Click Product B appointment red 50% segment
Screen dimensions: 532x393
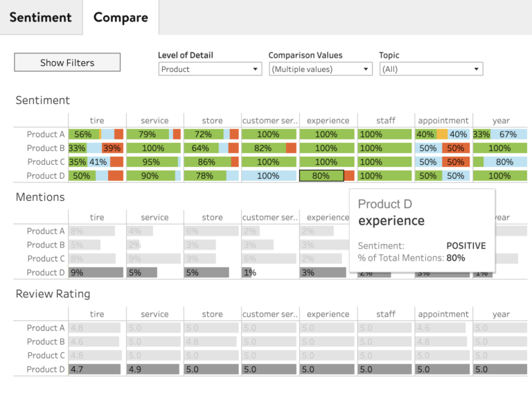(456, 148)
